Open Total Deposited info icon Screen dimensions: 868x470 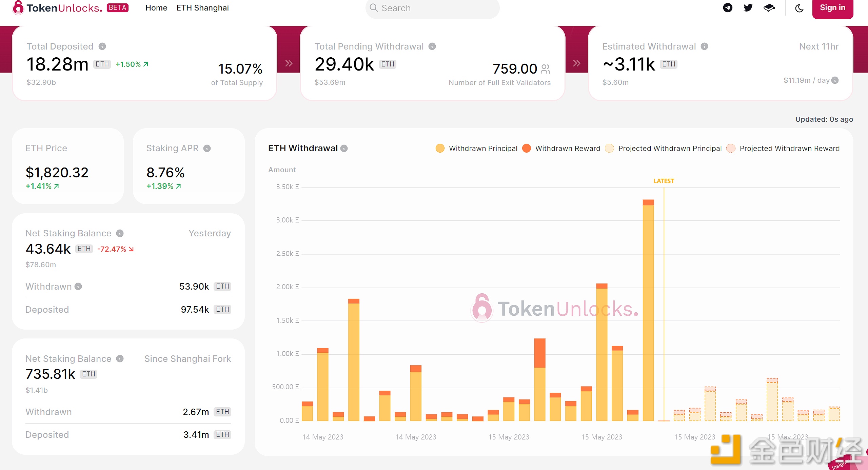[x=102, y=46]
